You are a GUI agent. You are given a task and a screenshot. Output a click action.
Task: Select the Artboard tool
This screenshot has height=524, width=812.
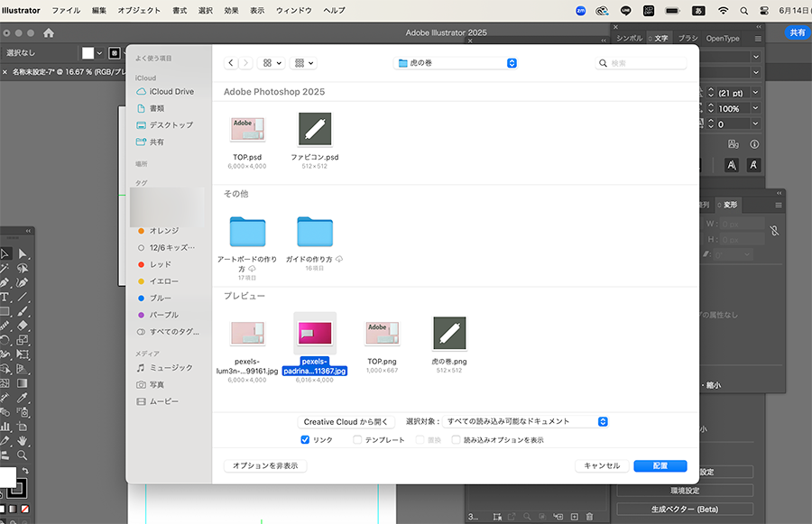(23, 427)
